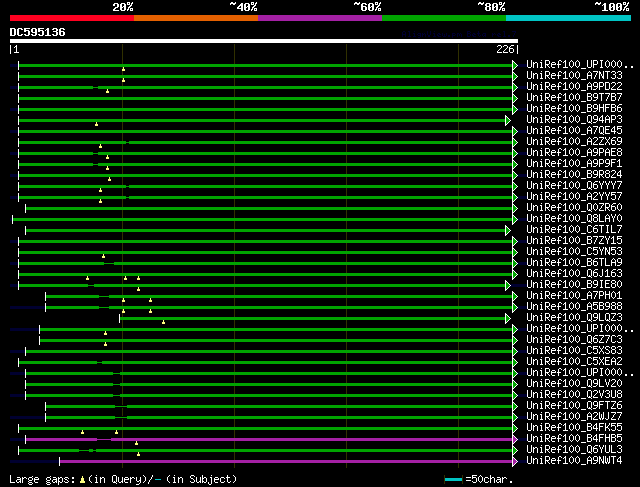Click the DC595136 query name
The height and width of the screenshot is (487, 640).
click(x=38, y=32)
